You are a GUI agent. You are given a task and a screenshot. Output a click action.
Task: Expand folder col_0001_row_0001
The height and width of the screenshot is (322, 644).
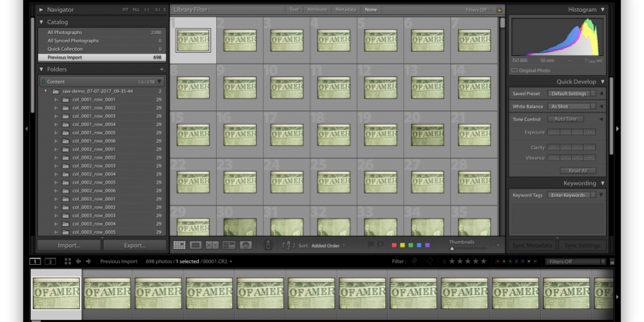point(56,99)
